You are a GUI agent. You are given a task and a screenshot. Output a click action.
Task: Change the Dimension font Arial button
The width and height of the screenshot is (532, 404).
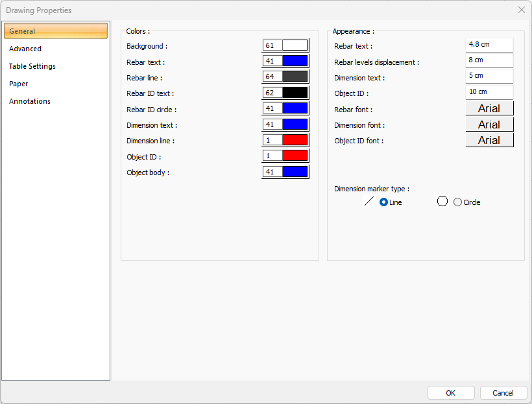(x=489, y=125)
